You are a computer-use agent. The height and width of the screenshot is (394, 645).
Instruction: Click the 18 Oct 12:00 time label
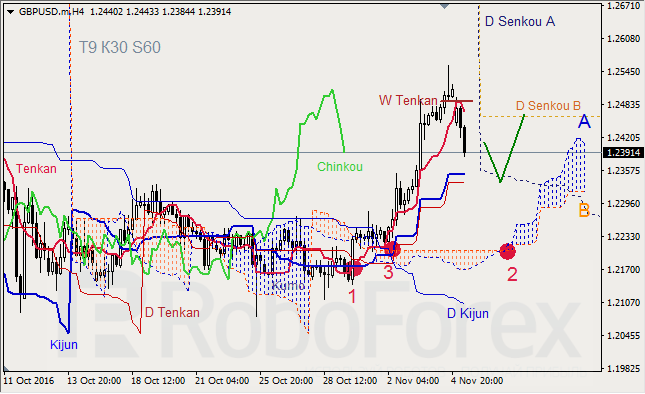158,380
